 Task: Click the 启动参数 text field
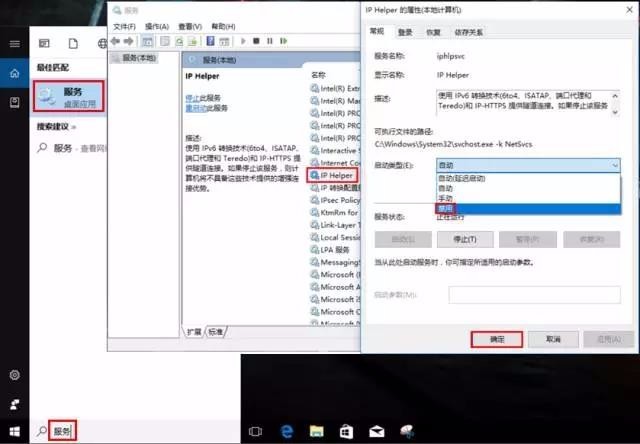click(x=534, y=295)
